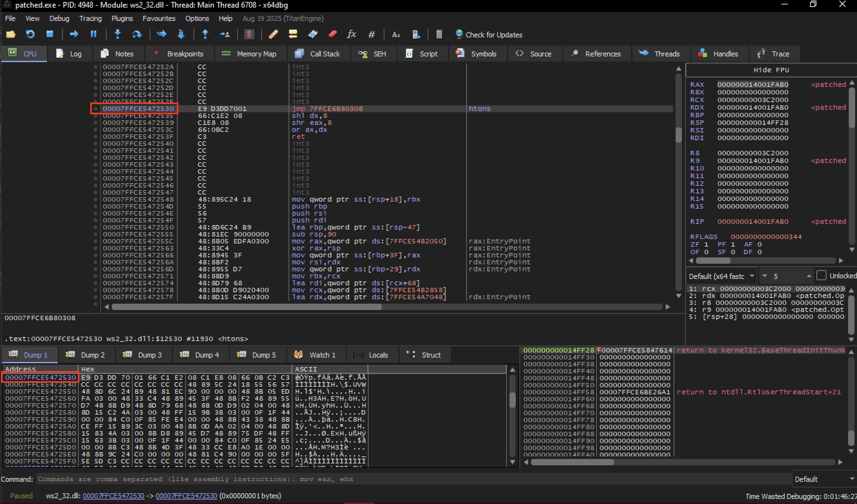Click the Trace Into icon
857x504 pixels.
click(x=161, y=34)
